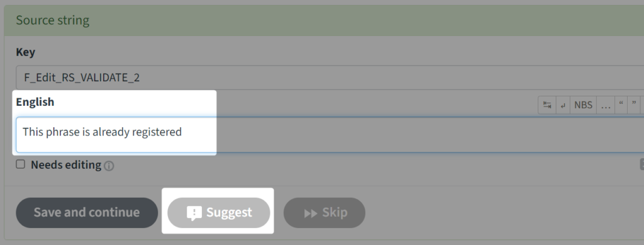The image size is (644, 245).
Task: Focus the Key field F_Edit_RS_VALIDATE_2
Action: point(330,77)
